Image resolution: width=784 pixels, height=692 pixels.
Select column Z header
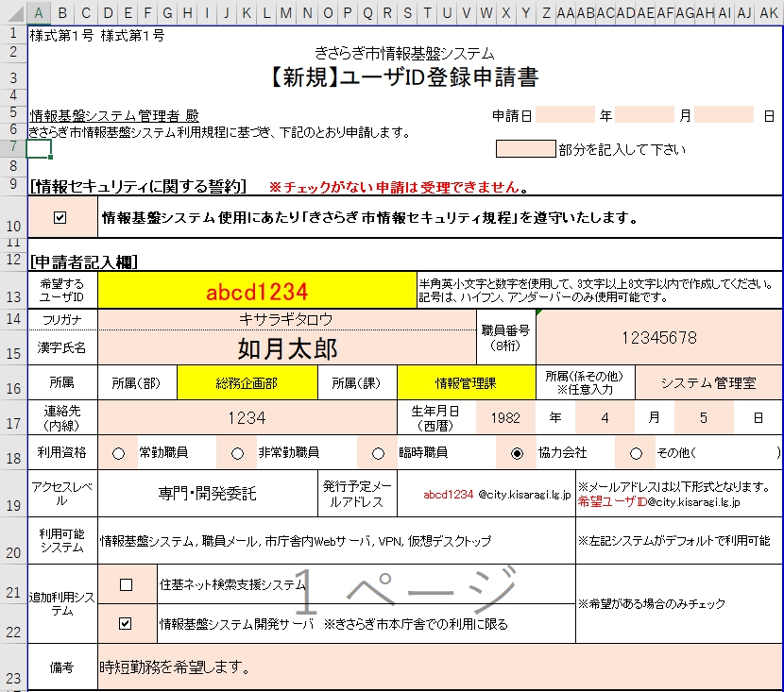(x=547, y=12)
